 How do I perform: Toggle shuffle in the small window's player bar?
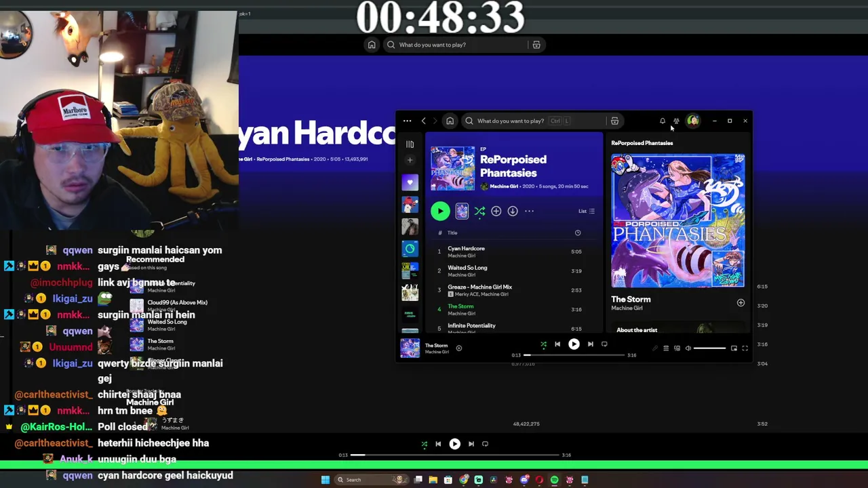(x=543, y=344)
